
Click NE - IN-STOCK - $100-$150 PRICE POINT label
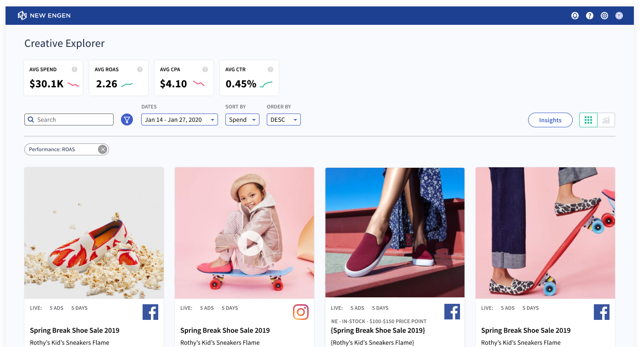pyautogui.click(x=379, y=321)
